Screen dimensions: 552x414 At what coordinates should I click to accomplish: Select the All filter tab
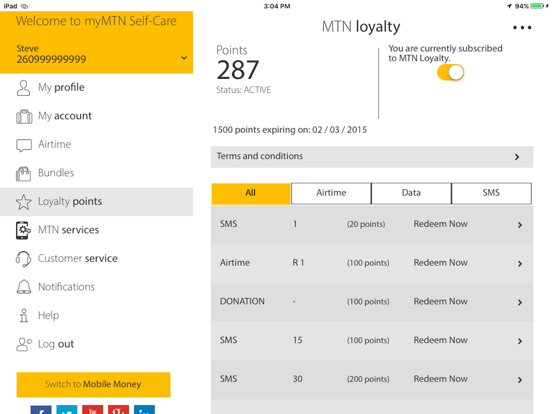pyautogui.click(x=251, y=193)
